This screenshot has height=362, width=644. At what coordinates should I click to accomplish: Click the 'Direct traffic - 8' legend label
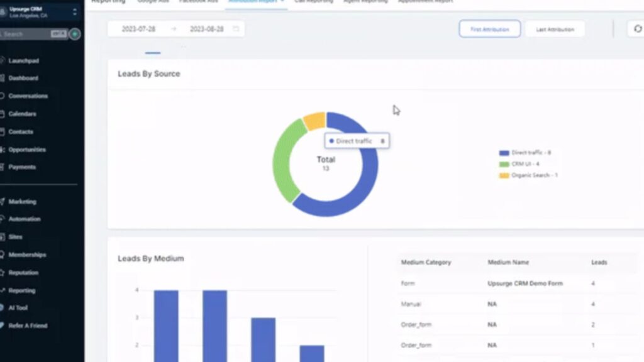531,153
